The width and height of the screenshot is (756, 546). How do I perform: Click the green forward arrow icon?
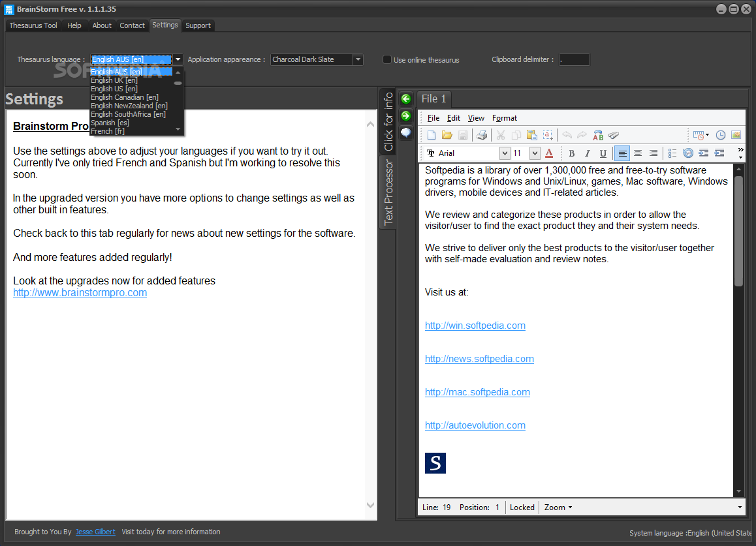[x=406, y=115]
